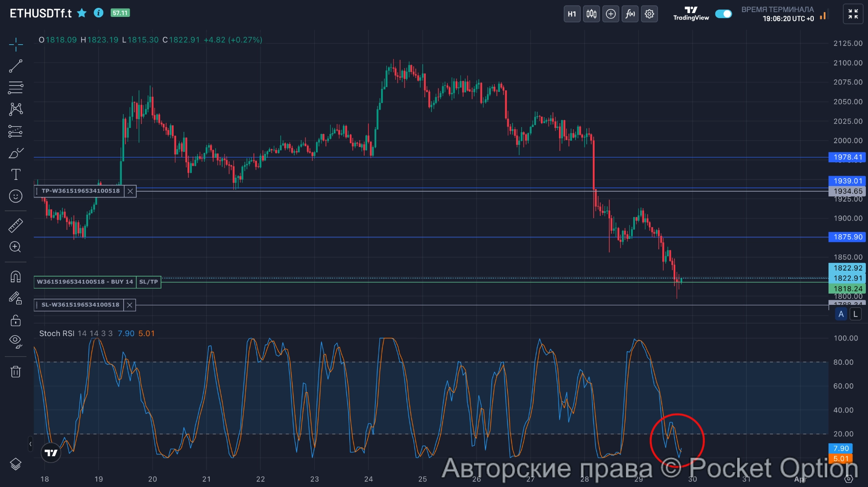
Task: Open the H1 timeframe selector
Action: tap(572, 14)
